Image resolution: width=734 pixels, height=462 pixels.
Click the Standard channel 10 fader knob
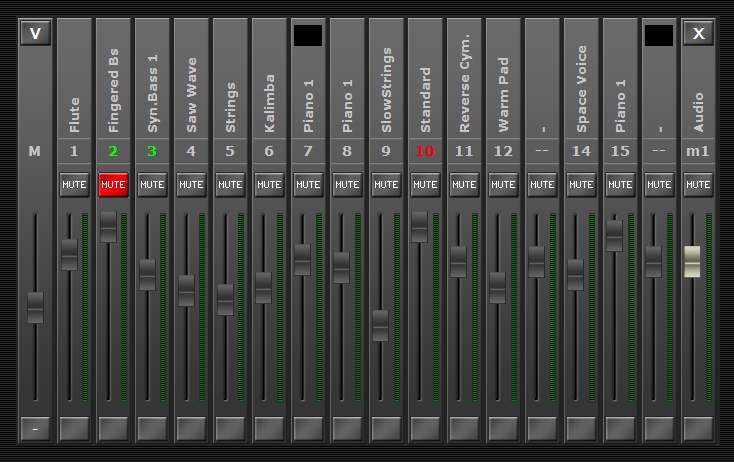coord(419,227)
